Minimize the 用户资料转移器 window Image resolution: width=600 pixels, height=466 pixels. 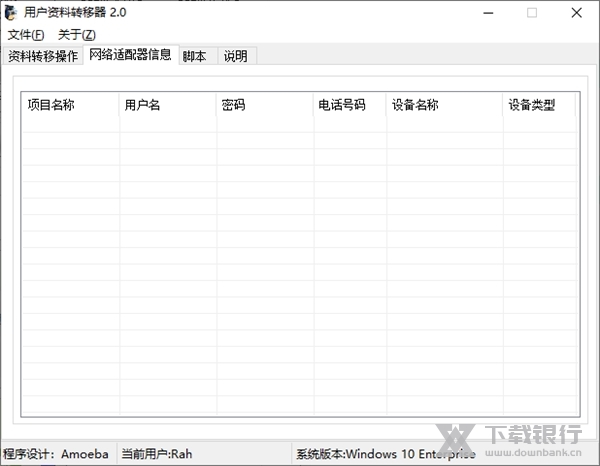click(488, 13)
